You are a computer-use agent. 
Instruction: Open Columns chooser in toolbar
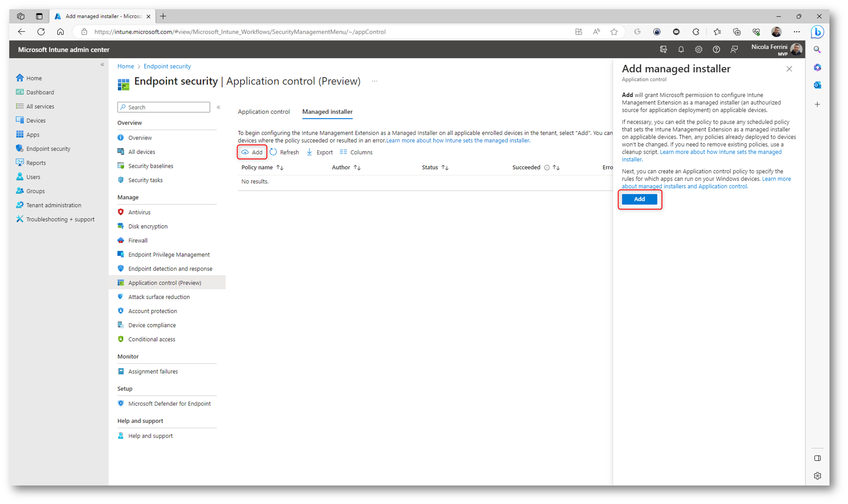356,152
